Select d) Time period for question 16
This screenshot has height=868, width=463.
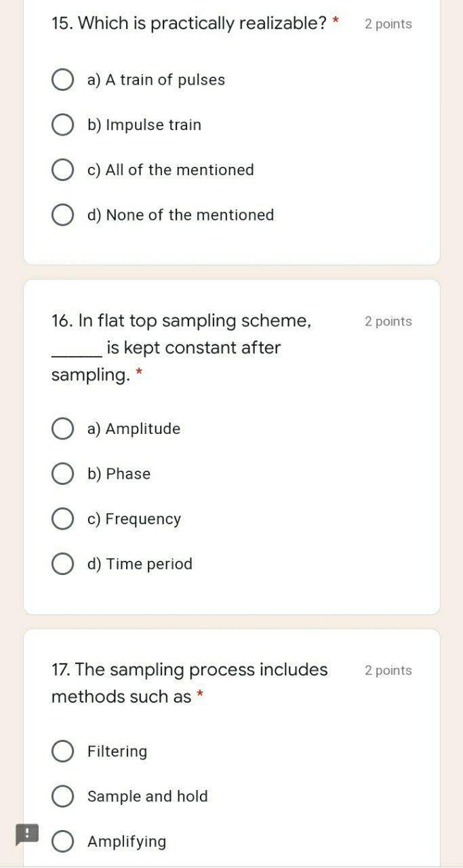pyautogui.click(x=63, y=564)
